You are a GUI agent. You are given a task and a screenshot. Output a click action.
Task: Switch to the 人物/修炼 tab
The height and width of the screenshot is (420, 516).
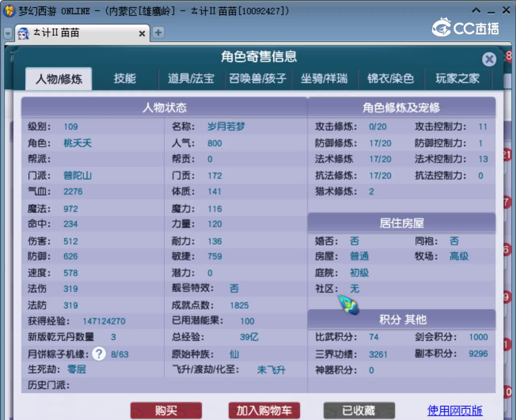coord(59,79)
